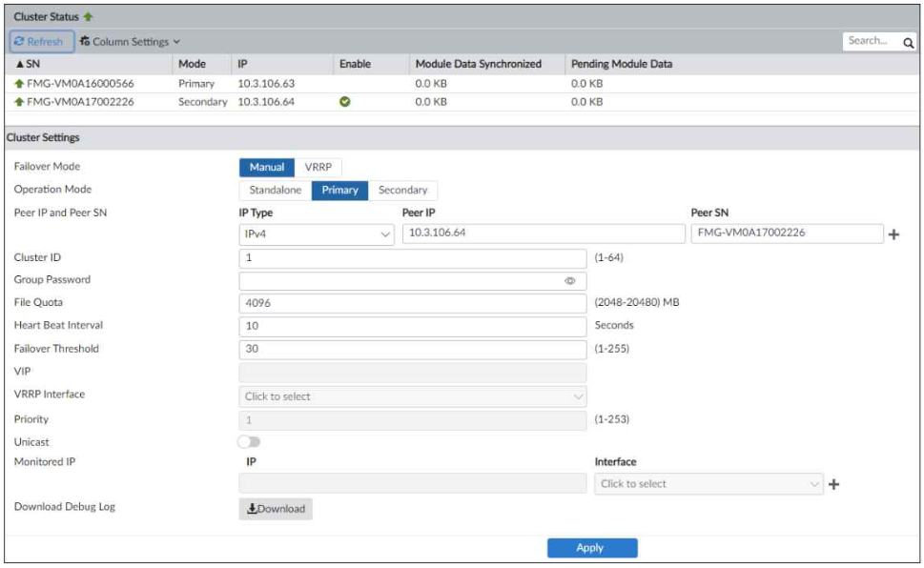Viewport: 924px width, 568px height.
Task: Show the Group Password using eye icon
Action: pyautogui.click(x=570, y=281)
